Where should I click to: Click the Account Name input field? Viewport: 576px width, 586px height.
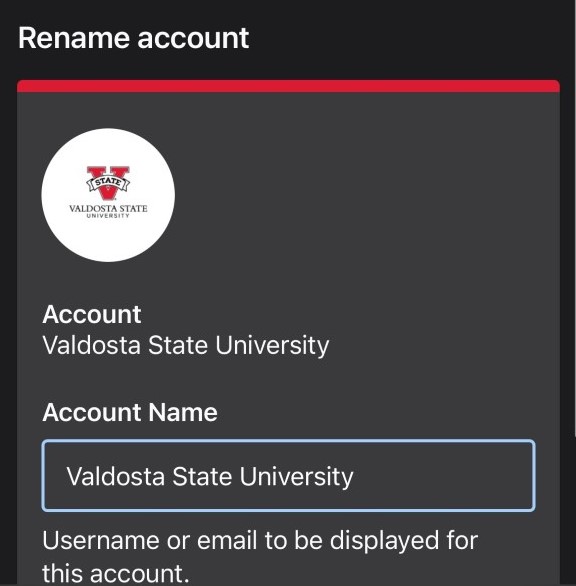[288, 475]
